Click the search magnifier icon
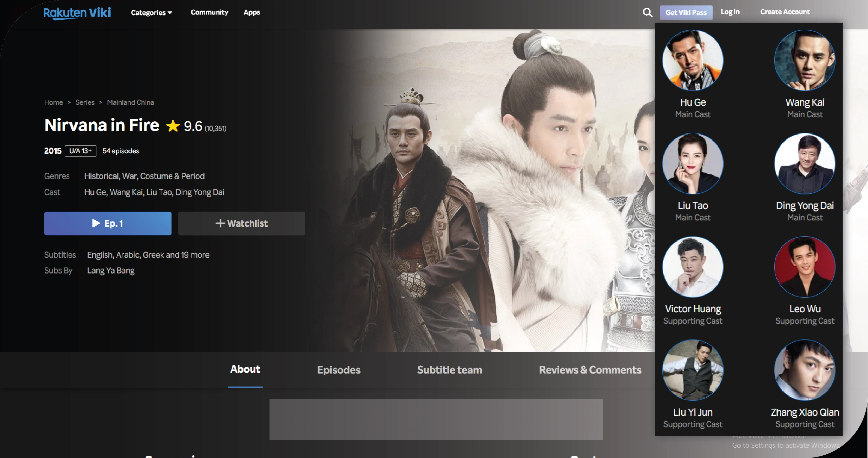Viewport: 868px width, 458px height. click(647, 13)
